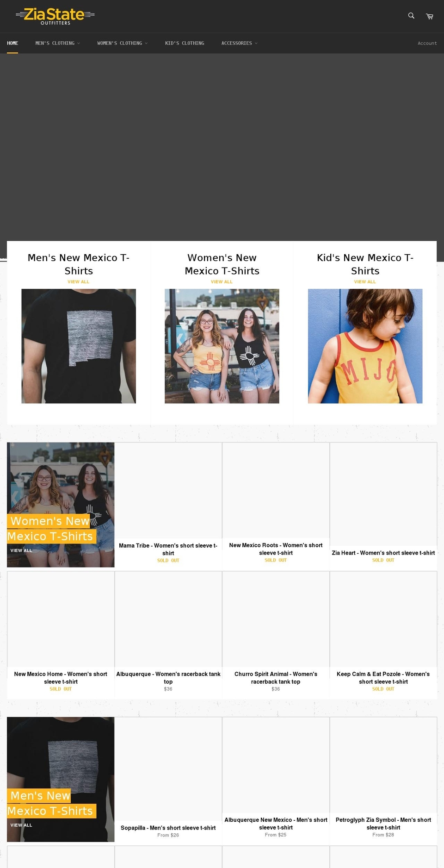
Task: Open Albuquerque New Mexico men's t-shirt
Action: (276, 824)
